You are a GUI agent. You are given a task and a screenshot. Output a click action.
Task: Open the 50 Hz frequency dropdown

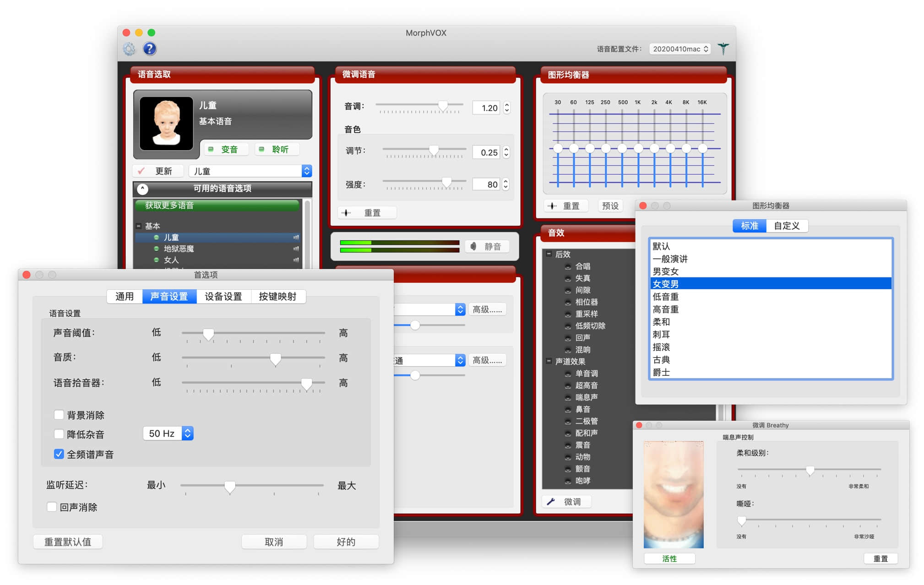[x=168, y=433]
